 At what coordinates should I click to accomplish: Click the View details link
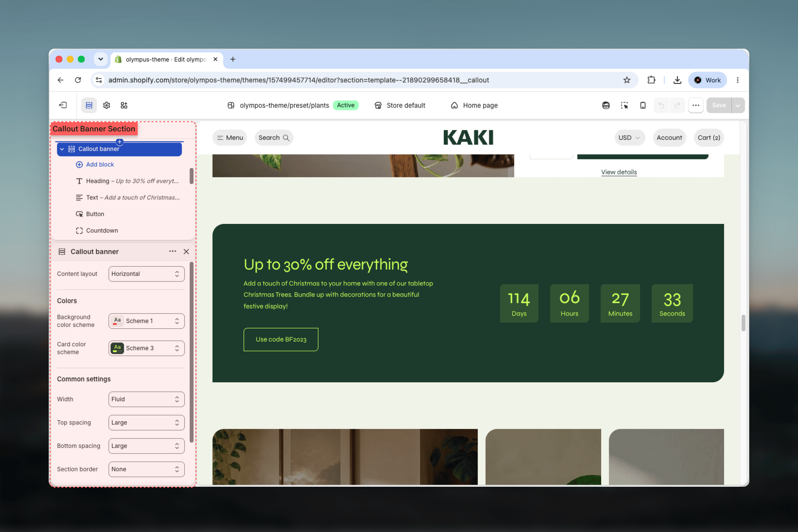pos(619,172)
